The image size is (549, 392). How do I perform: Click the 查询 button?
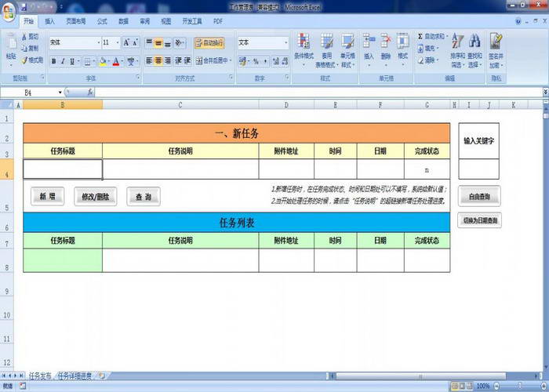click(144, 196)
